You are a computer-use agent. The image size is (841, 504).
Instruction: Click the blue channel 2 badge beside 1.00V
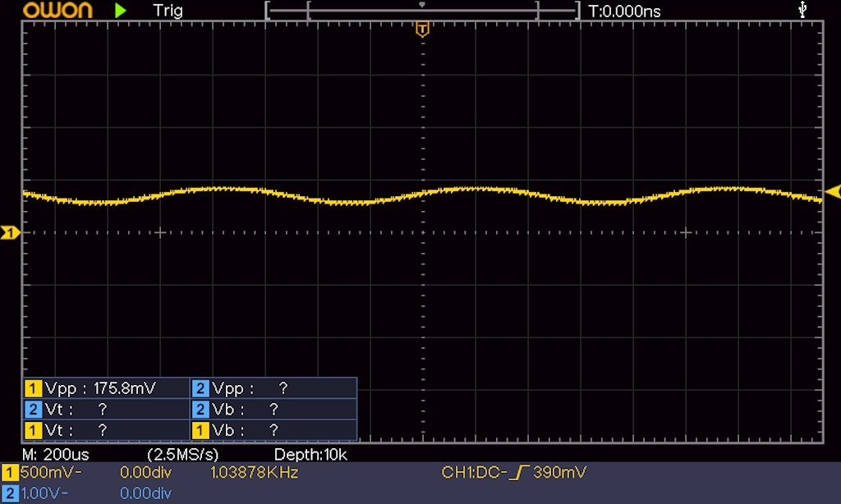(x=10, y=493)
